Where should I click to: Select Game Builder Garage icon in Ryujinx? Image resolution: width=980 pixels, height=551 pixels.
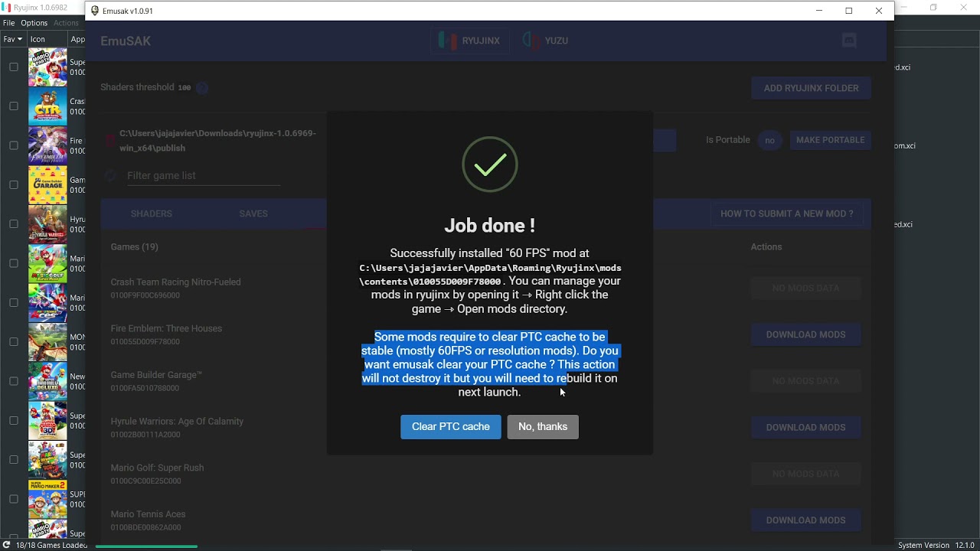47,184
